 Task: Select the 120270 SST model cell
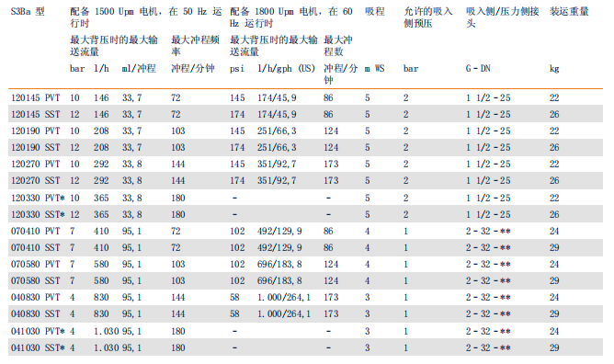click(x=36, y=180)
